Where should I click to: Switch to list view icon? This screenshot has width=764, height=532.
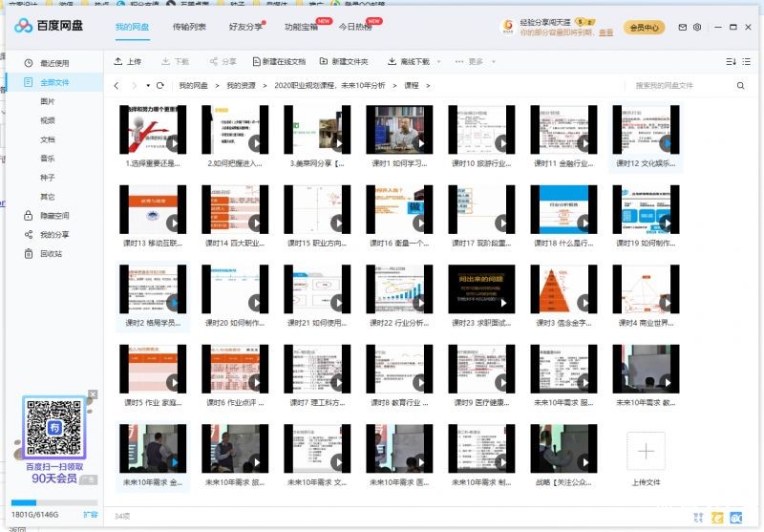point(747,61)
